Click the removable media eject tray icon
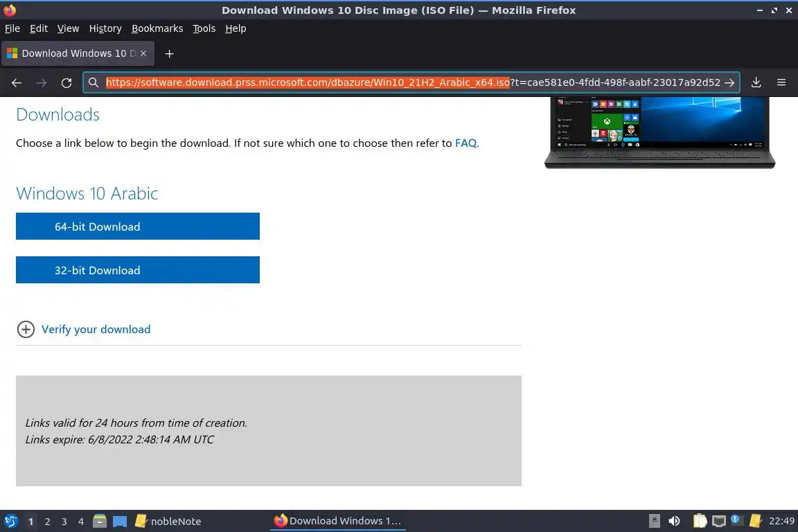This screenshot has height=532, width=798. (x=655, y=521)
